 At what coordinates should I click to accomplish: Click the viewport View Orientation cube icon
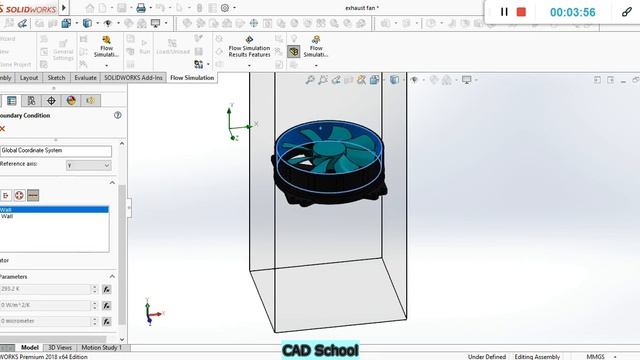(x=374, y=80)
